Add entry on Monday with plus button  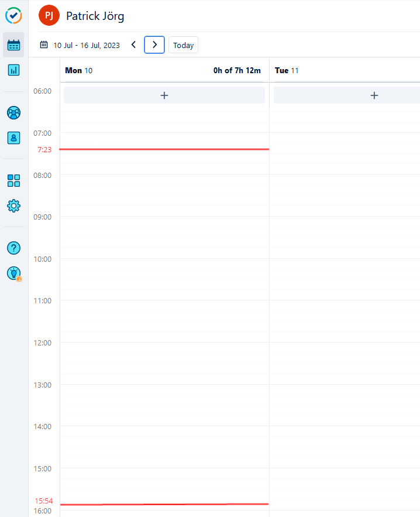[164, 95]
